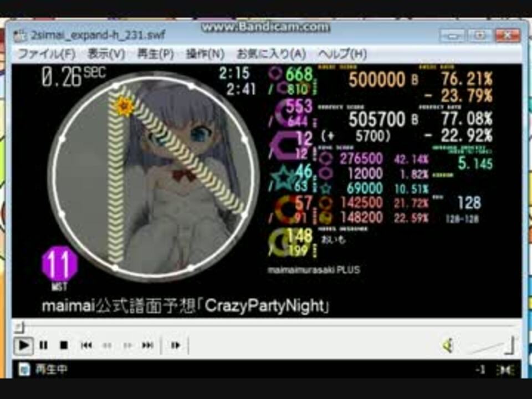Mute audio via speaker icon
The width and height of the screenshot is (532, 399).
point(448,346)
